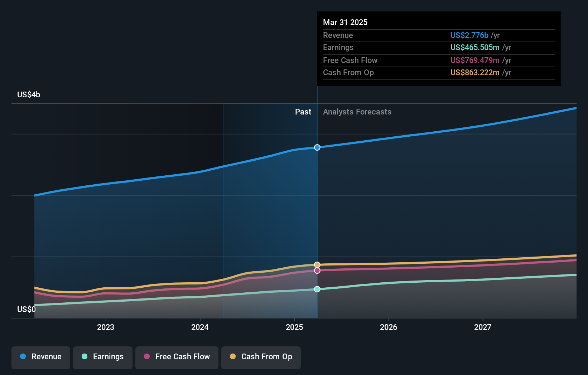Click the 2023 x-axis label
Image resolution: width=588 pixels, height=375 pixels.
(106, 327)
